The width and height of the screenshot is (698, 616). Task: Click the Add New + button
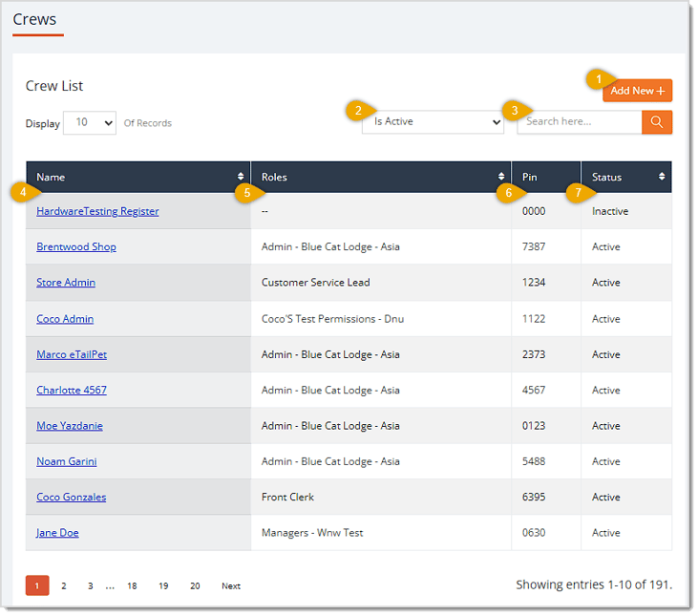click(x=638, y=91)
